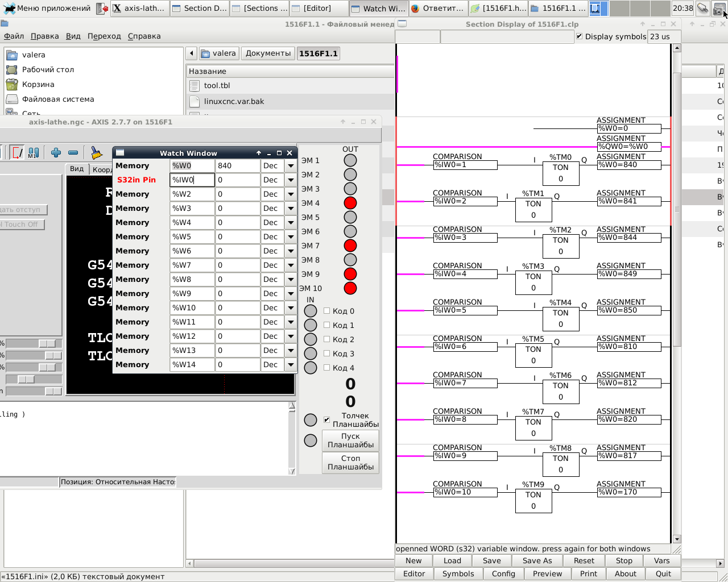
Task: Click the red ЭМ 4 indicator light
Action: tap(350, 203)
